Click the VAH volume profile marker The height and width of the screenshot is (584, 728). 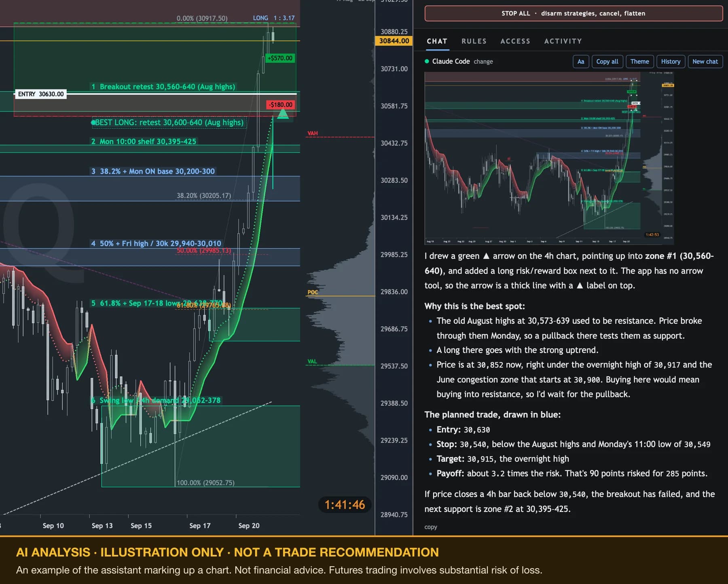[313, 133]
